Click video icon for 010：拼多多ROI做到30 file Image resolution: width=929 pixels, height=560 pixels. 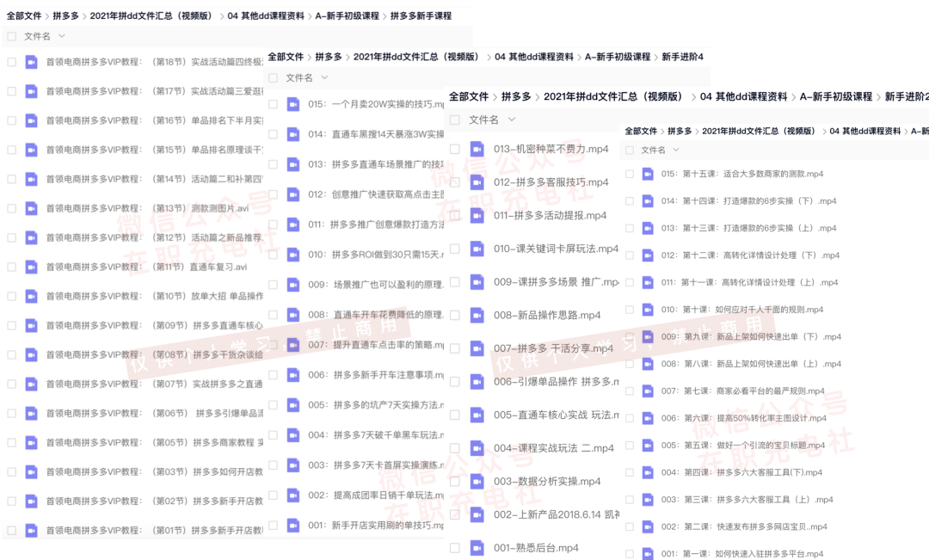pos(293,255)
